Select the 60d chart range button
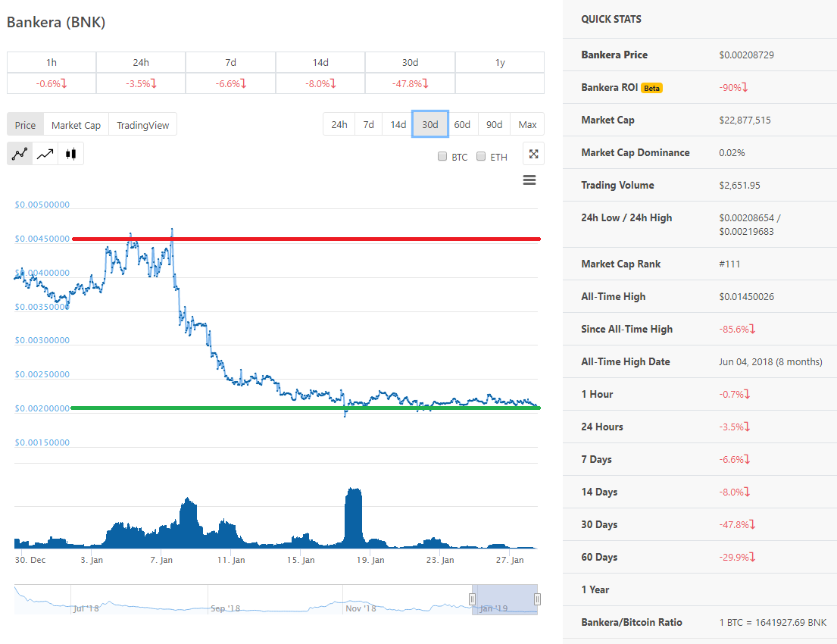The width and height of the screenshot is (837, 644). (462, 124)
